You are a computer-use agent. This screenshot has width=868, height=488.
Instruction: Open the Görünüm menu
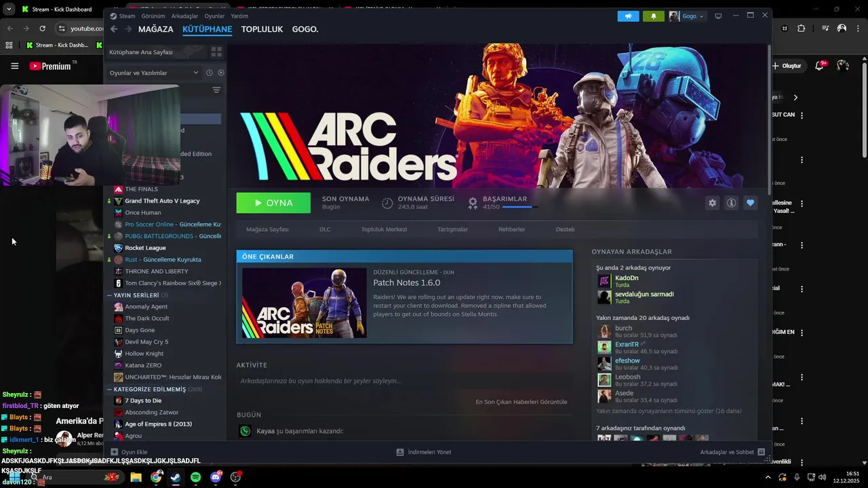153,16
